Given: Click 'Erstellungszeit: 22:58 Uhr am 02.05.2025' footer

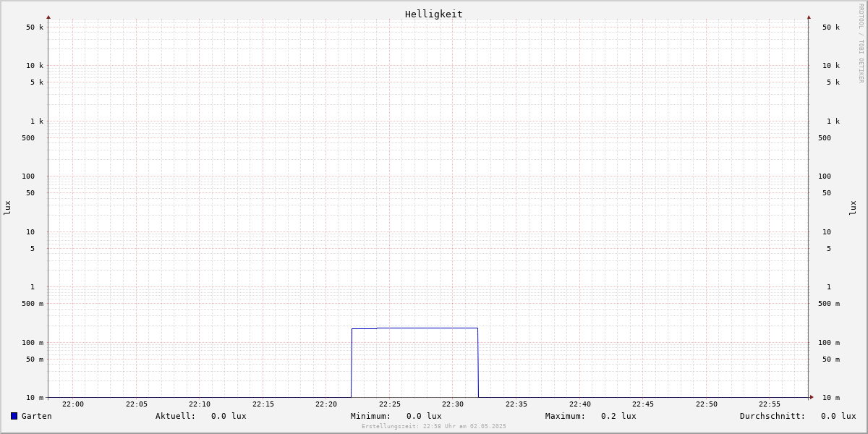Looking at the screenshot, I should [434, 426].
